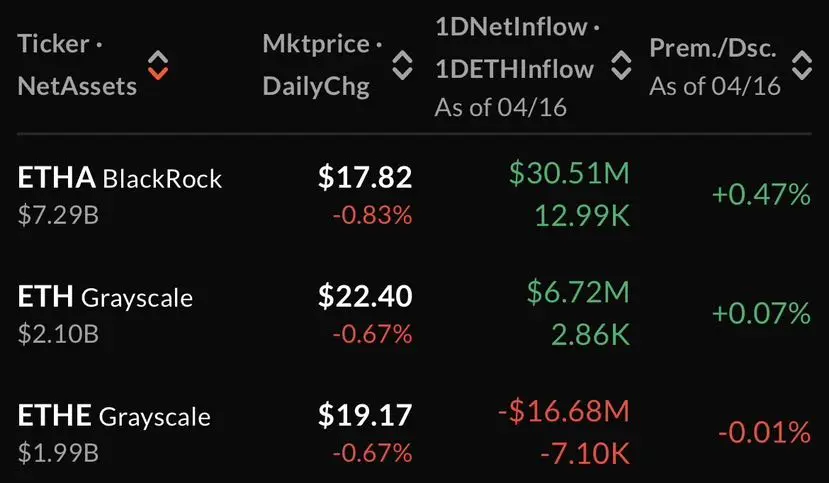Click ETH Grayscale net inflow $6.72M
The width and height of the screenshot is (829, 483).
578,292
